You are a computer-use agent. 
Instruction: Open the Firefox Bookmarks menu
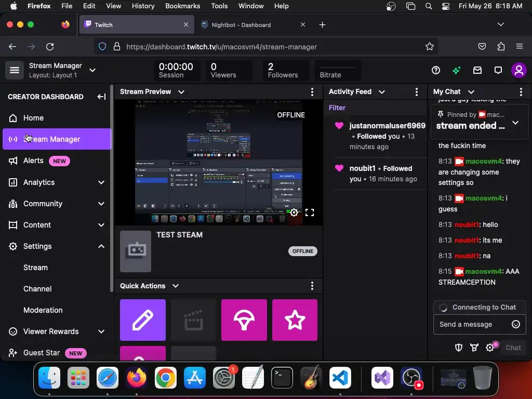point(182,6)
